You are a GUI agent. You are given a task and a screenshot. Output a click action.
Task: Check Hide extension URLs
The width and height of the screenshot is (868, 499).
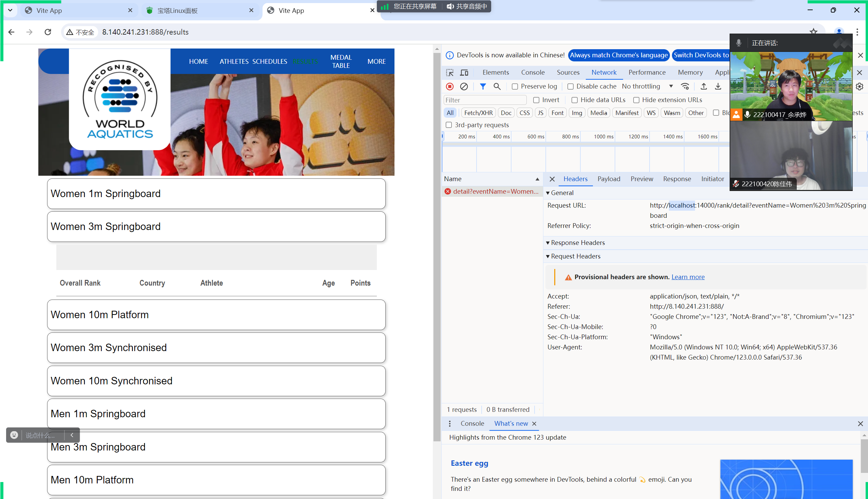pos(636,100)
